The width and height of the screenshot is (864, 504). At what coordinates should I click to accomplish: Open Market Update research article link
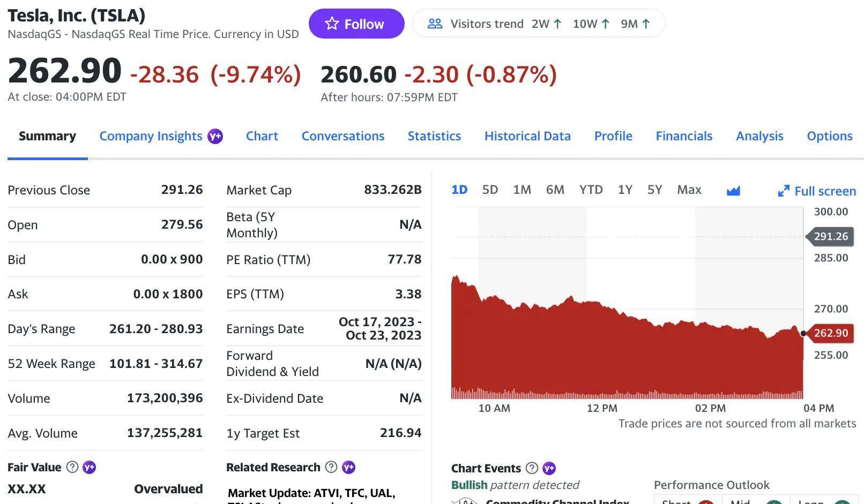311,493
